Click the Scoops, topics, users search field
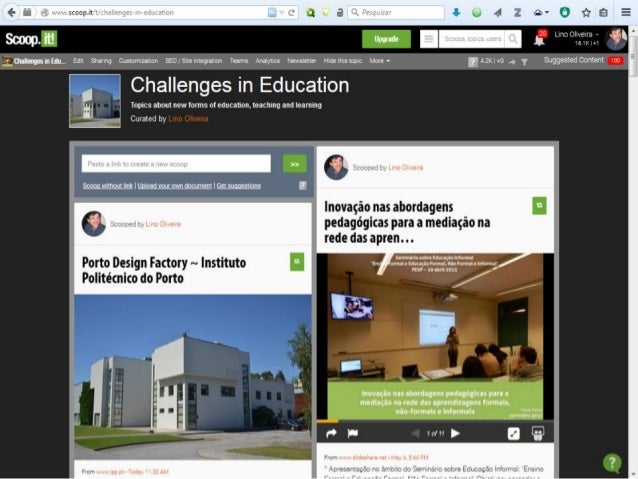The height and width of the screenshot is (479, 638). point(472,39)
